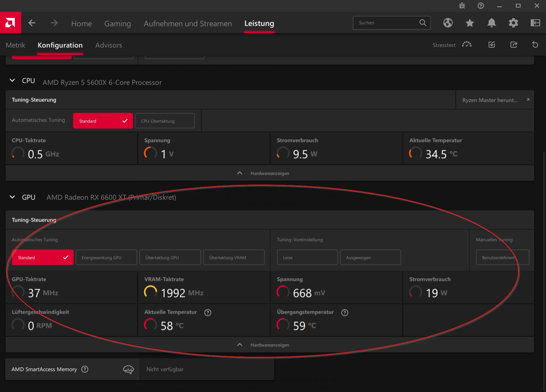Open favorites star icon
Viewport: 546px width, 392px height.
470,23
